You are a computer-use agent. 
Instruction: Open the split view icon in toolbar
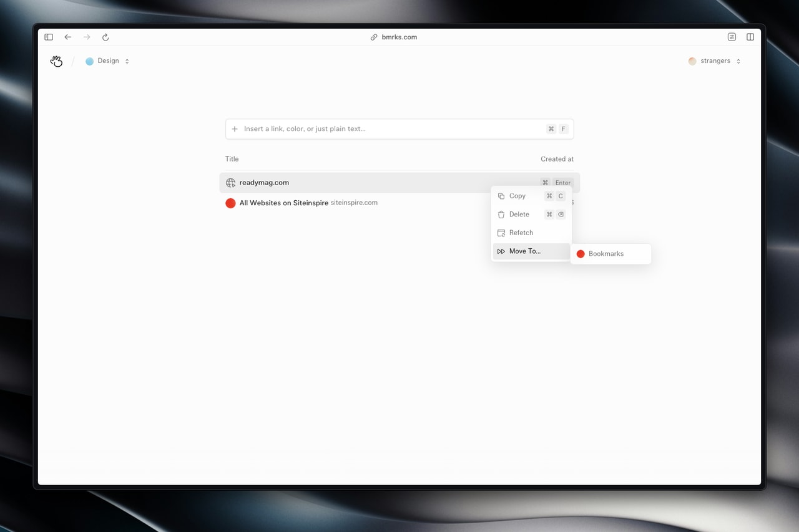click(750, 37)
